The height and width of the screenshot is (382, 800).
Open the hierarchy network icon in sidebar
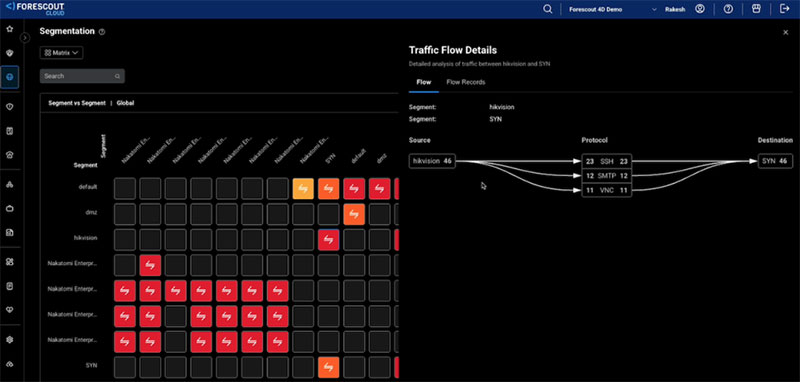[x=9, y=185]
